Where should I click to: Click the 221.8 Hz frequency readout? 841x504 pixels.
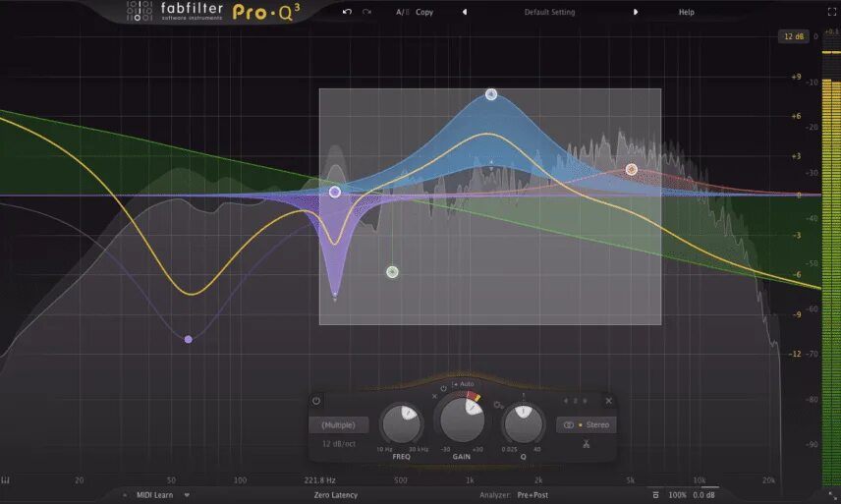point(319,479)
